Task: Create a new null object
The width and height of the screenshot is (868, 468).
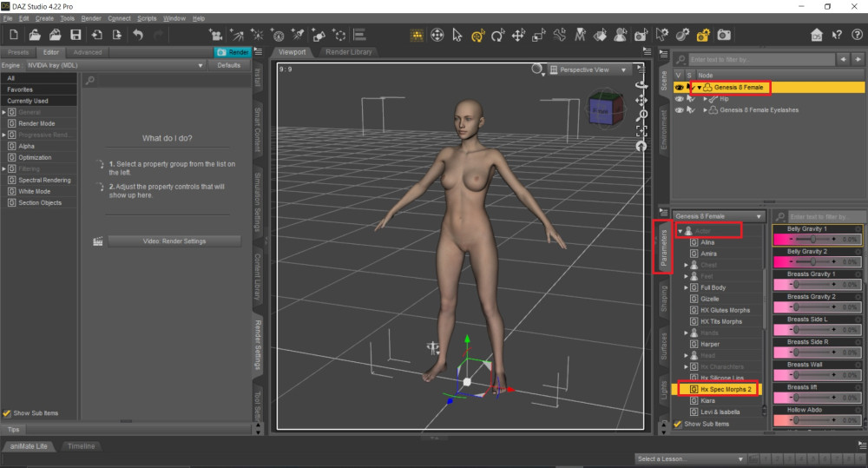Action: [339, 36]
